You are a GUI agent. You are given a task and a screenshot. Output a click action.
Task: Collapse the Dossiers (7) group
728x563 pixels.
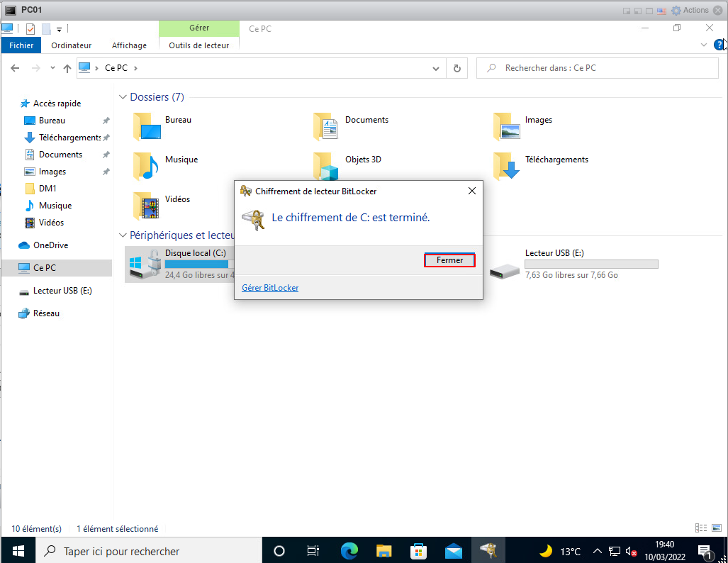[123, 97]
